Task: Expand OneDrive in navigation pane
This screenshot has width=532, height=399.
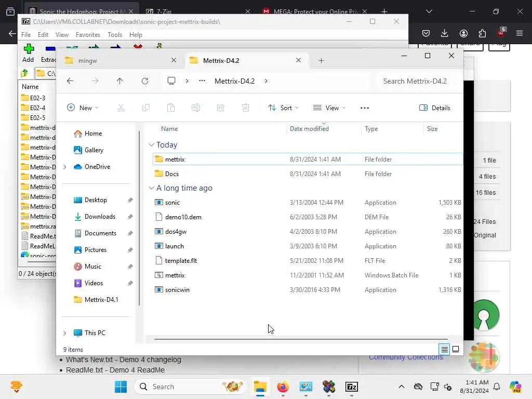Action: click(x=65, y=167)
